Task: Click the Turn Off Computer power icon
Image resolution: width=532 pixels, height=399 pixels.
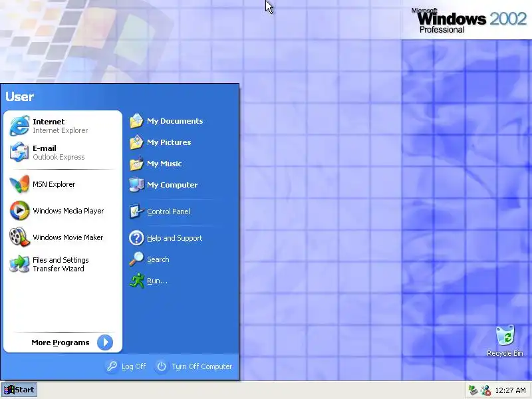Action: [x=162, y=366]
